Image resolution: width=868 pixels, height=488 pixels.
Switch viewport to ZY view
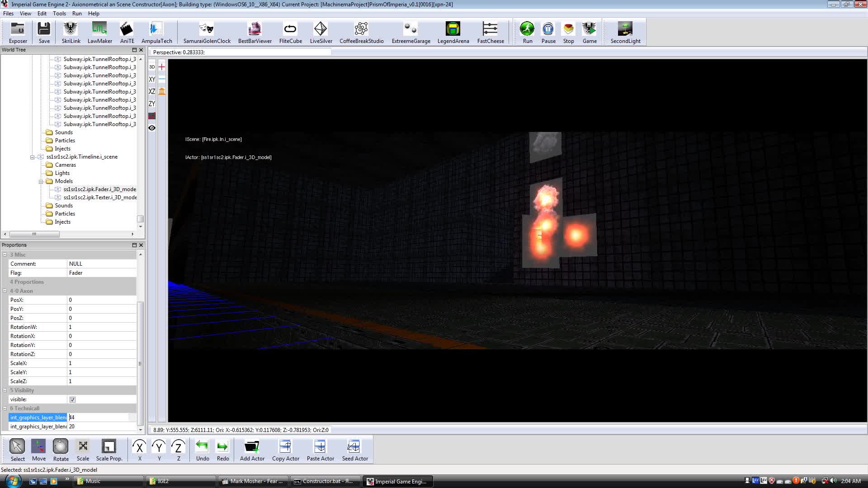click(x=152, y=103)
